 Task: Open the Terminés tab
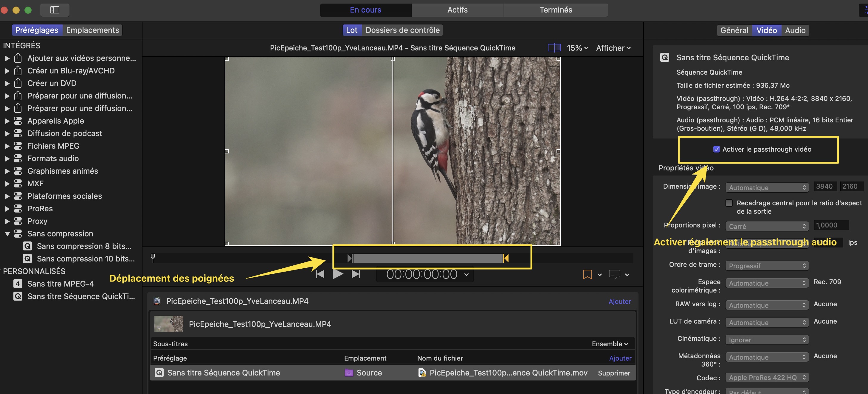[x=556, y=10]
